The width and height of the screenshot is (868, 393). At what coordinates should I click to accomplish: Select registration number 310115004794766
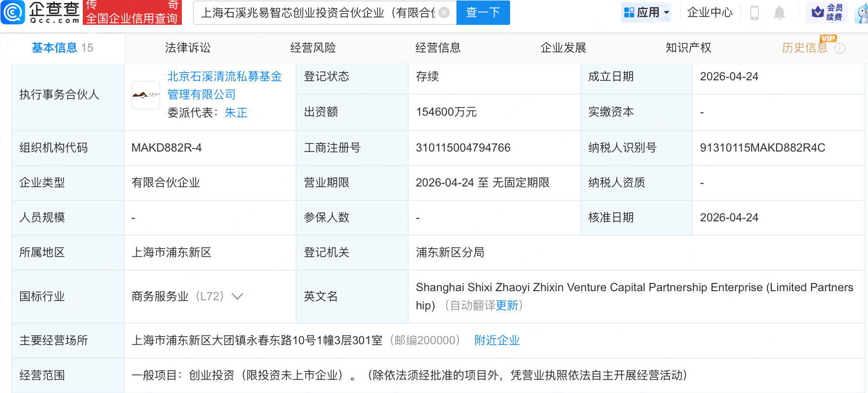[463, 148]
